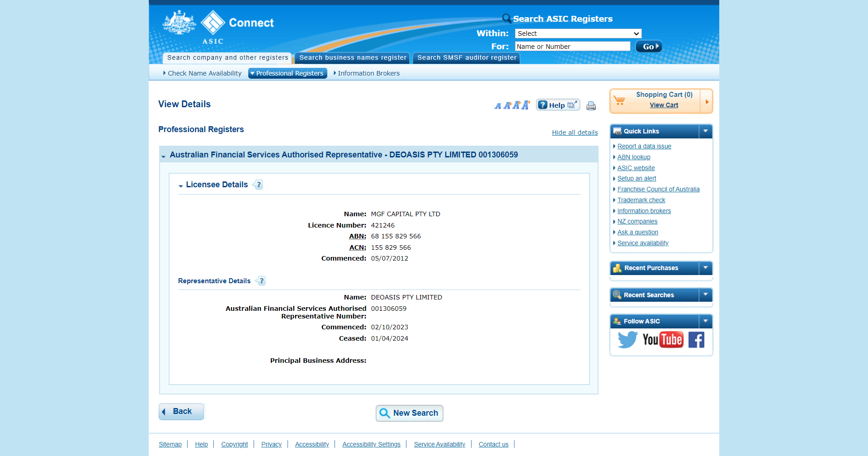Set text to the largest font size icon
Screen dimensions: 868x456
pyautogui.click(x=525, y=105)
